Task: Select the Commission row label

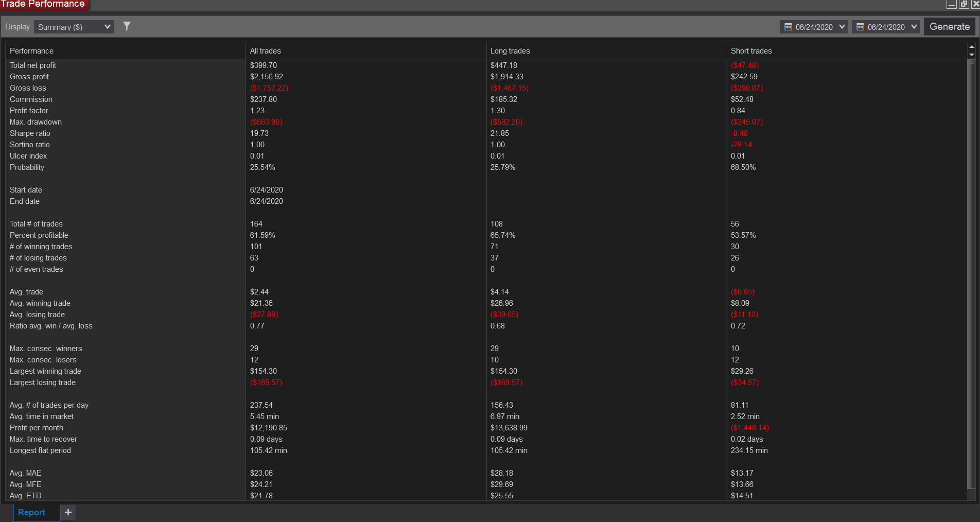Action: point(31,99)
